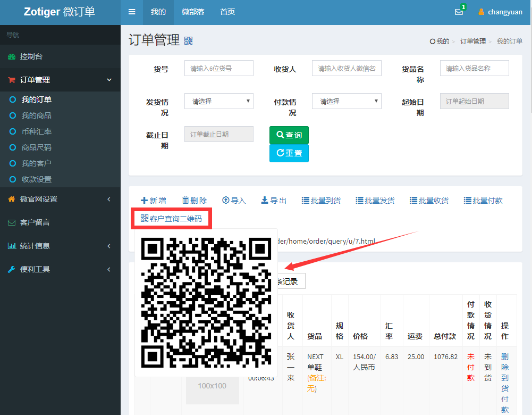Click the 我的 breadcrumb link
Viewport: 532px width, 415px height.
click(x=440, y=41)
